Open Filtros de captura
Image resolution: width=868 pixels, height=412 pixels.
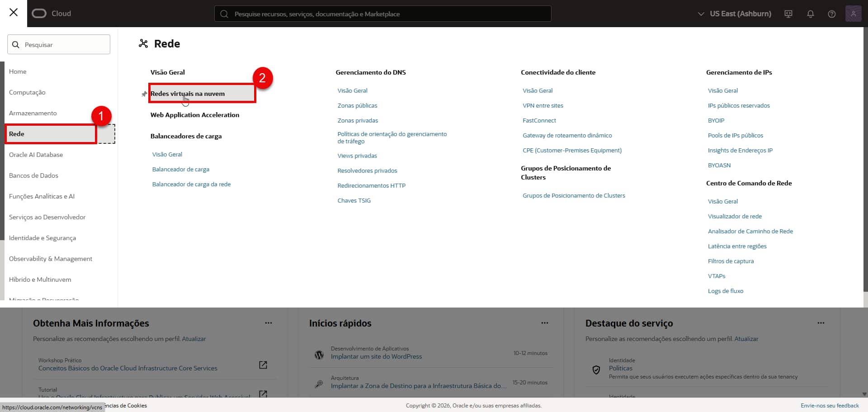[x=731, y=261]
